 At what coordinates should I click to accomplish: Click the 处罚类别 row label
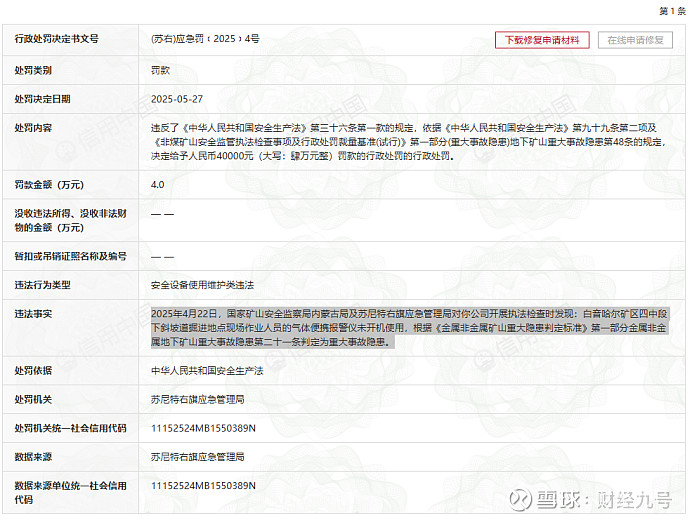click(x=33, y=70)
